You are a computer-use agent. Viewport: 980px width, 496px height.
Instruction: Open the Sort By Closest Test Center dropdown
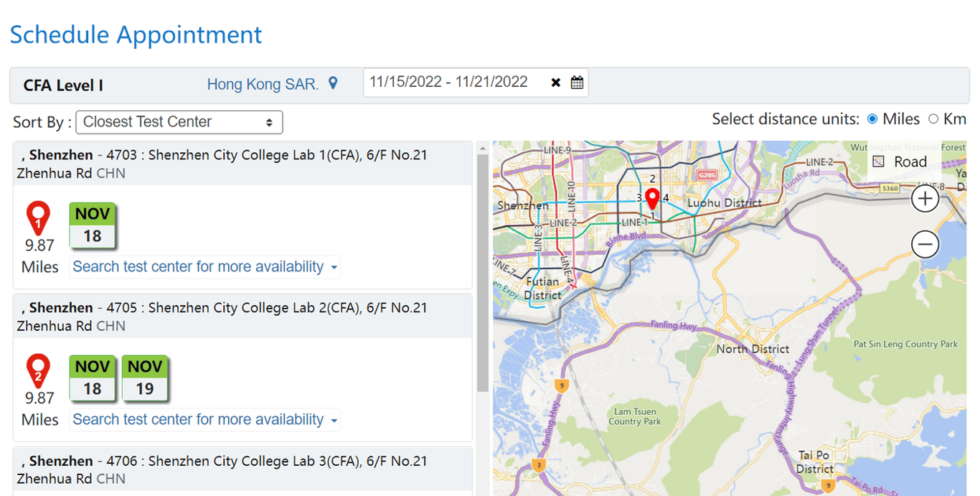pos(179,122)
